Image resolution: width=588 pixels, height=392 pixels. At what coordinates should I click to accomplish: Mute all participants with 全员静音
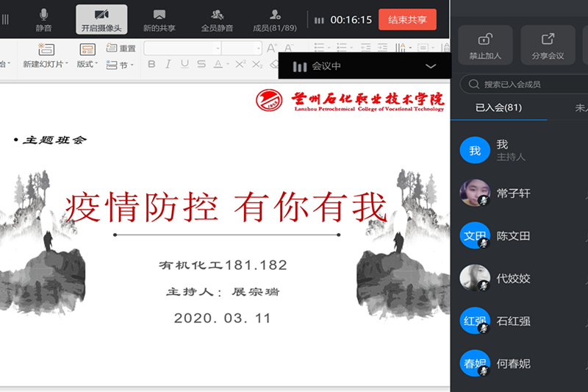point(217,19)
